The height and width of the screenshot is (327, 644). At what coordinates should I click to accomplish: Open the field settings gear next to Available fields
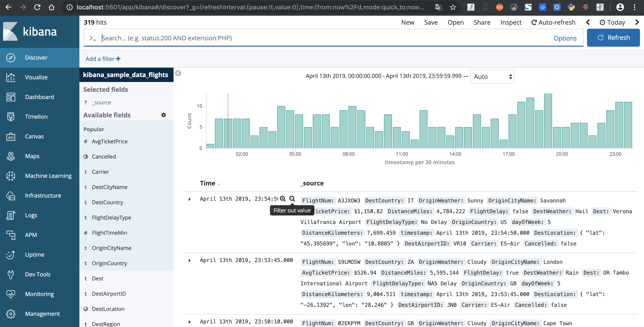[x=163, y=115]
